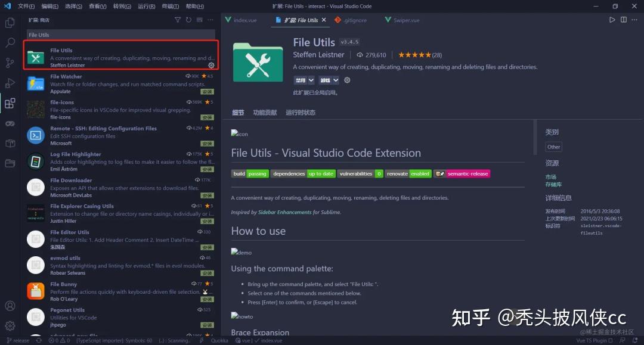Select the Extensions view icon in the activity bar
Image resolution: width=644 pixels, height=345 pixels.
(x=10, y=103)
